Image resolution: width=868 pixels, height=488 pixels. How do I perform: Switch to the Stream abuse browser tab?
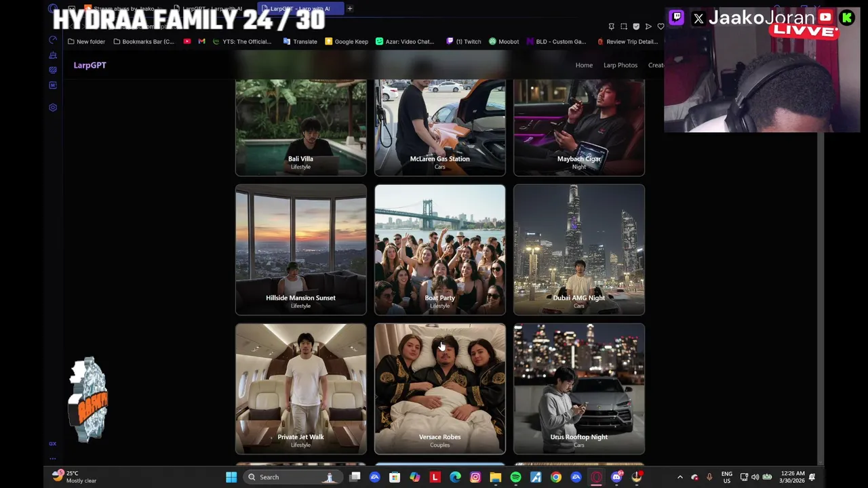click(x=122, y=9)
